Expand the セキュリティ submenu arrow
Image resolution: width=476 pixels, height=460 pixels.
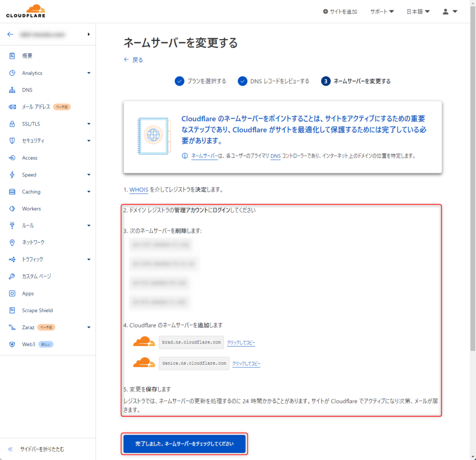[x=89, y=141]
